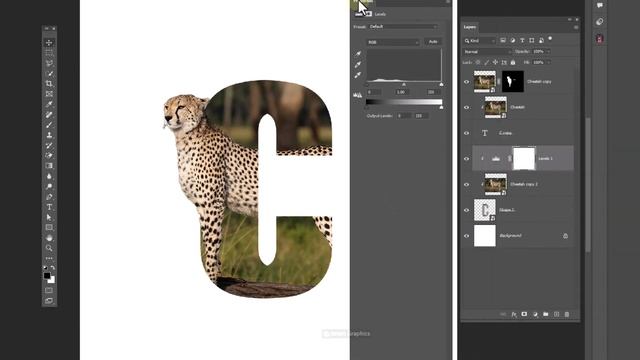The width and height of the screenshot is (640, 360).
Task: Select the Levels 1 mask thumbnail
Action: (524, 158)
